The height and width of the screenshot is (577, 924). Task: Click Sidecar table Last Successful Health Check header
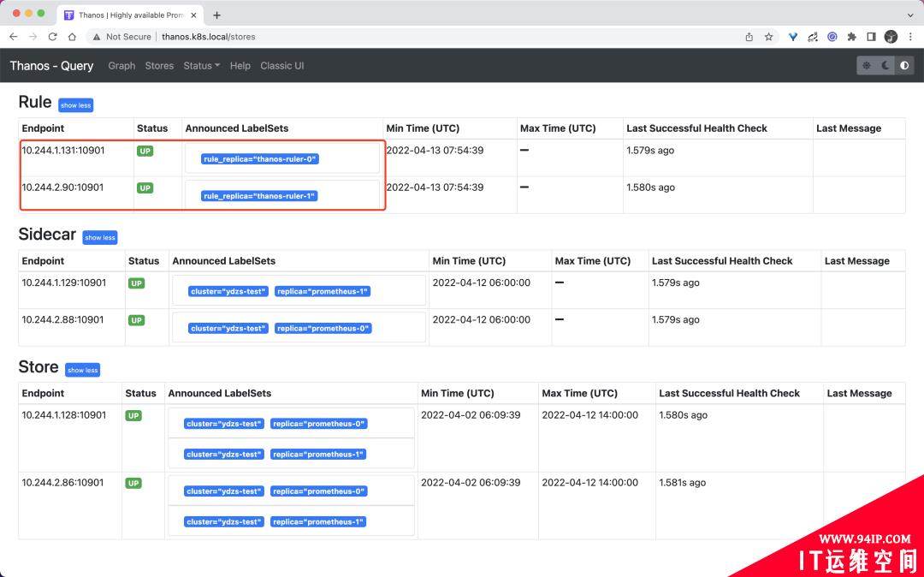(x=722, y=260)
